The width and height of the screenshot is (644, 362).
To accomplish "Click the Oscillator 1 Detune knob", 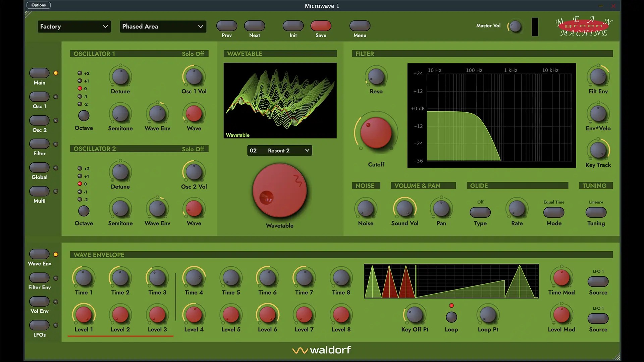I will (120, 77).
